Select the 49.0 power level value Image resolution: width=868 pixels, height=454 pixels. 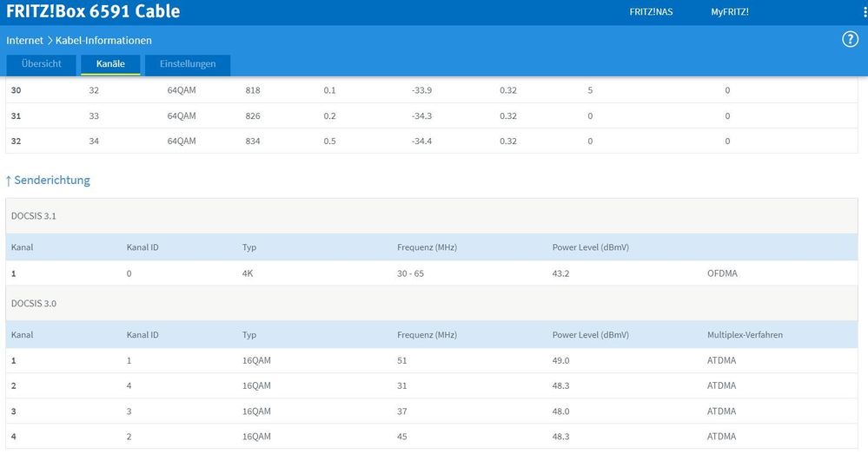pos(562,361)
